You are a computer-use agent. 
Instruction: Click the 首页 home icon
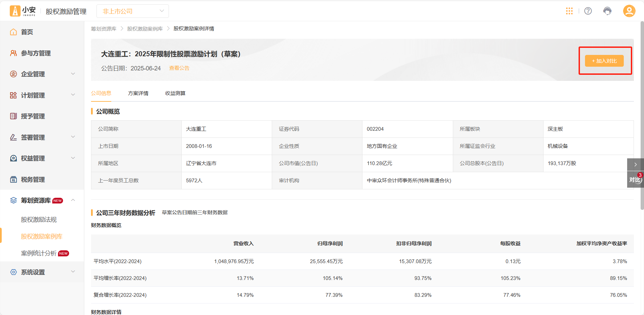click(x=13, y=32)
